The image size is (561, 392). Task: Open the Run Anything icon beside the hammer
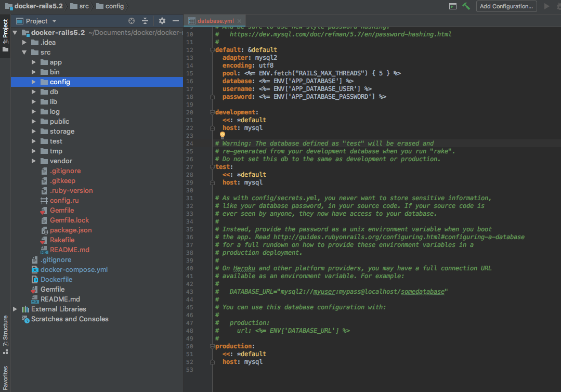452,6
